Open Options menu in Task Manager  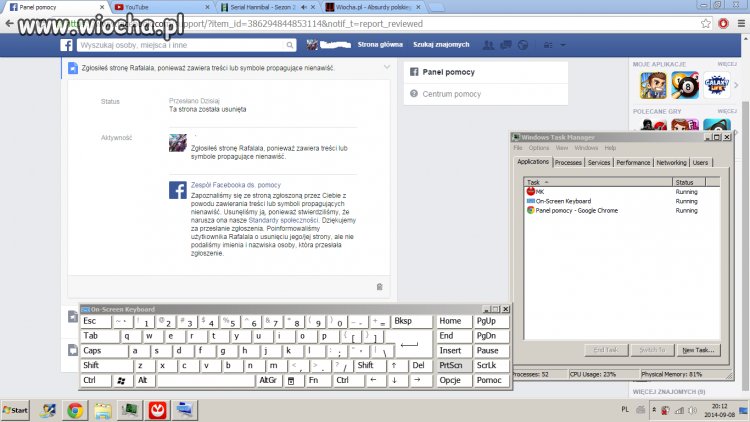pyautogui.click(x=539, y=148)
